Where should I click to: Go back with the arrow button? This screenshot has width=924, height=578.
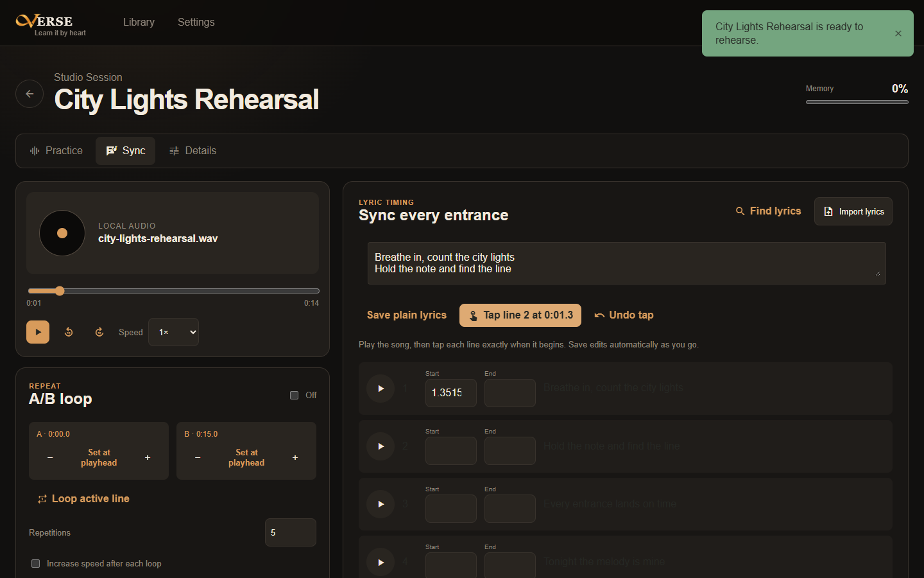30,94
